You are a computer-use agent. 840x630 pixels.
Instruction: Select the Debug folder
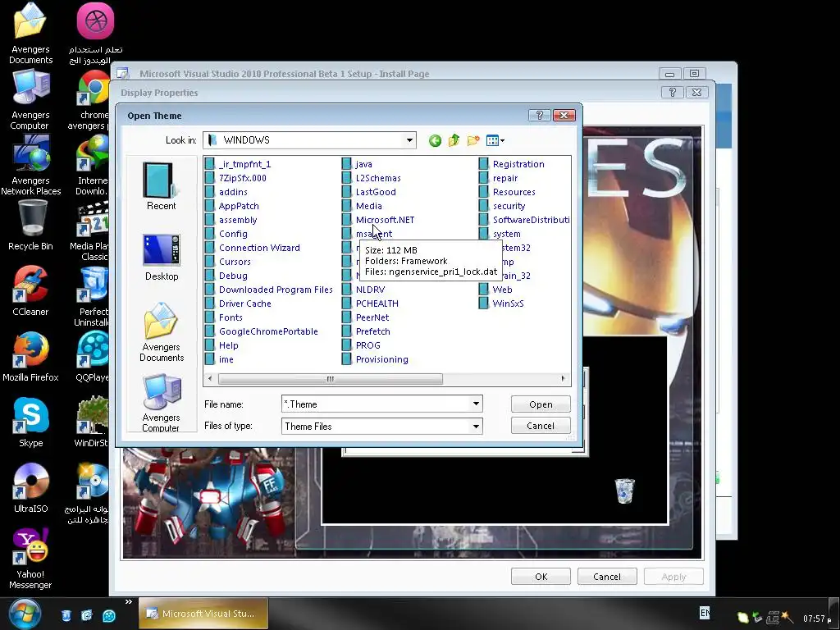226,276
